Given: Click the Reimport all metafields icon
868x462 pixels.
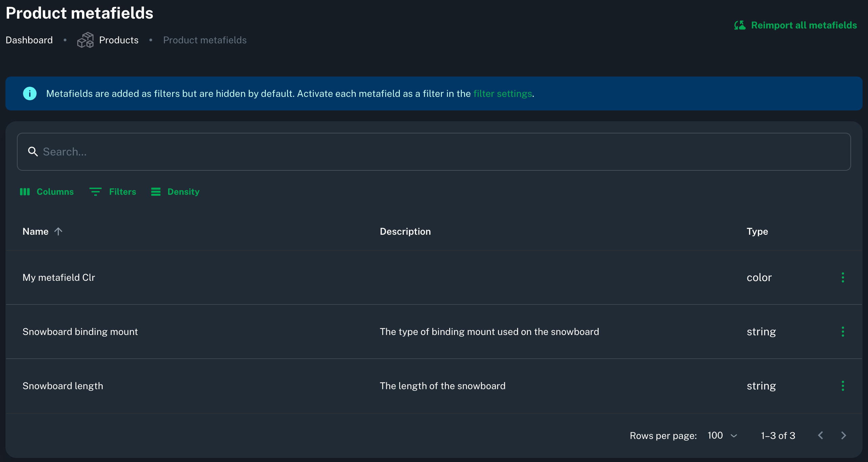Looking at the screenshot, I should [x=740, y=25].
